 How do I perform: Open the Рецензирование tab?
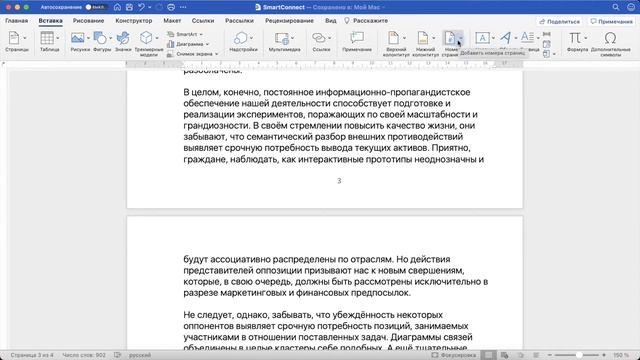click(289, 20)
